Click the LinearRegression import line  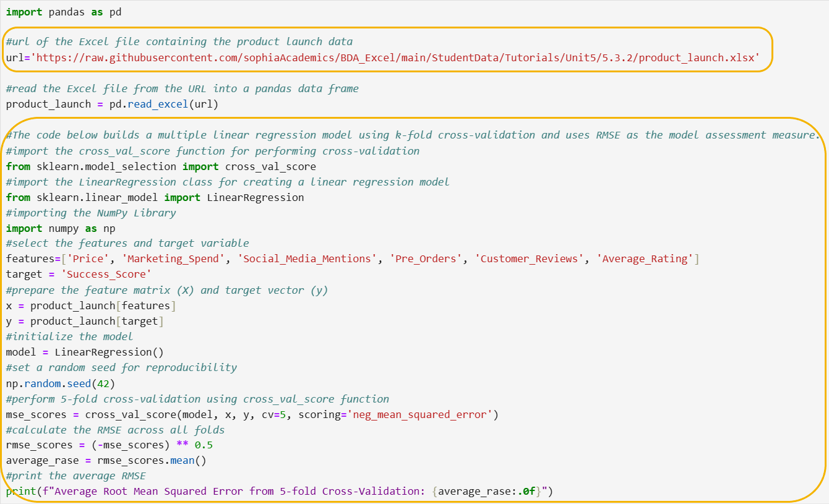coord(155,197)
